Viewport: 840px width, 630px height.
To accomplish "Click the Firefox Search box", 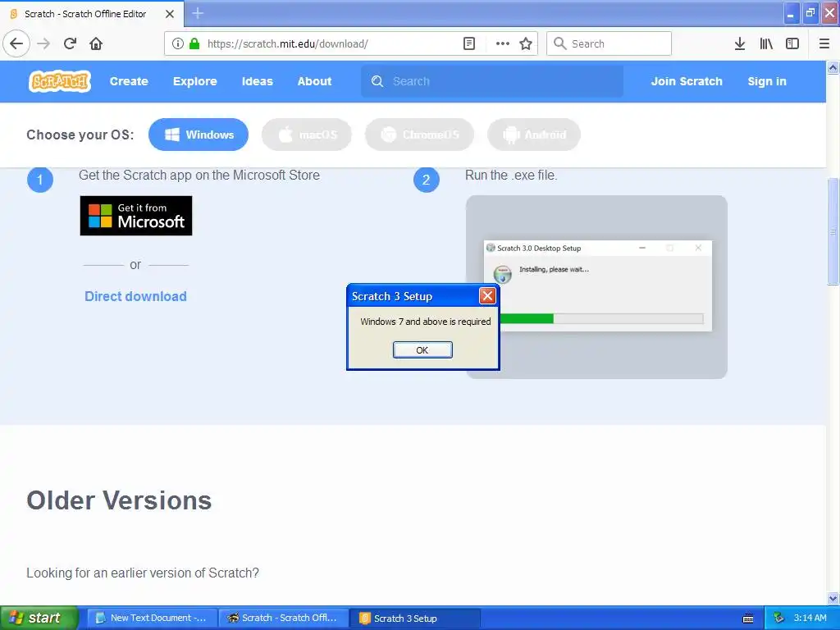I will [609, 43].
